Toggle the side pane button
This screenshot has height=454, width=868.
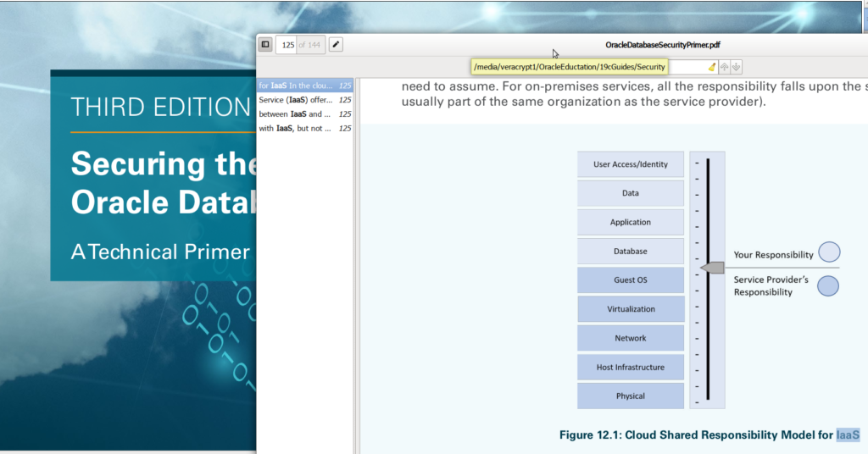(265, 45)
